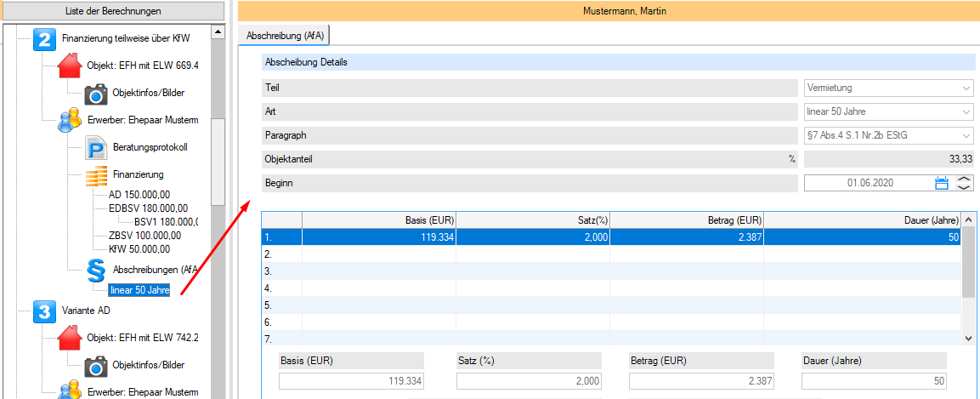Image resolution: width=980 pixels, height=399 pixels.
Task: Tree list scrollbar up arrow
Action: pos(218,30)
